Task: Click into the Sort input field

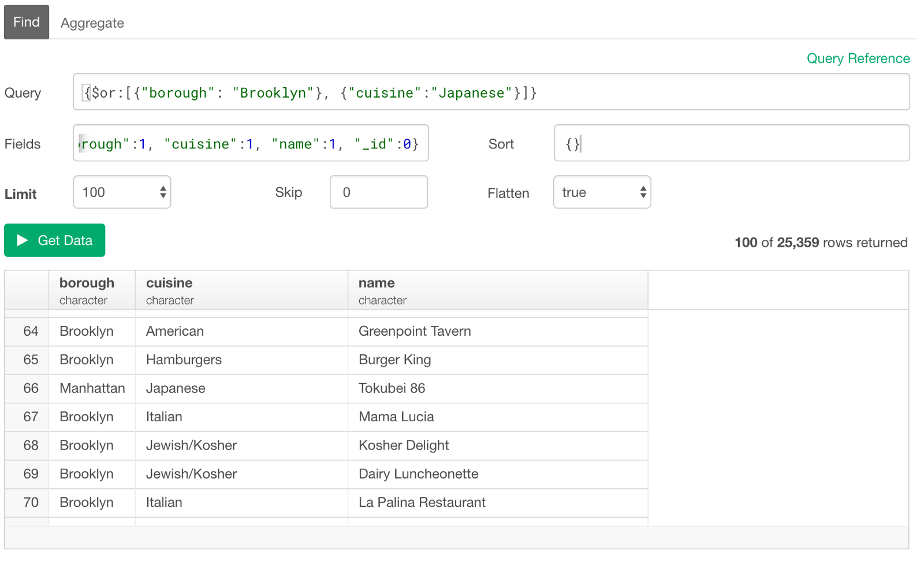Action: tap(732, 143)
